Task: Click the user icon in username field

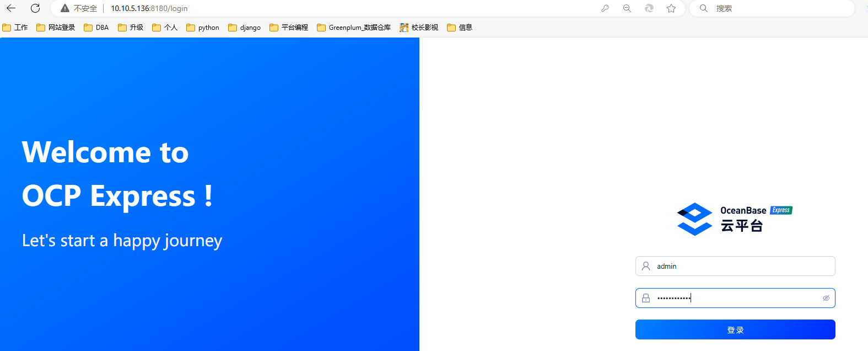Action: (646, 266)
